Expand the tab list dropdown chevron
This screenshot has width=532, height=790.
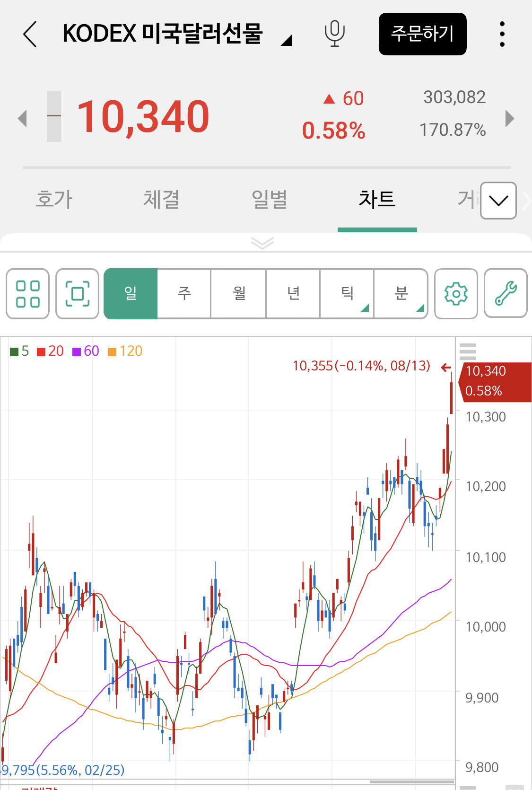[498, 201]
